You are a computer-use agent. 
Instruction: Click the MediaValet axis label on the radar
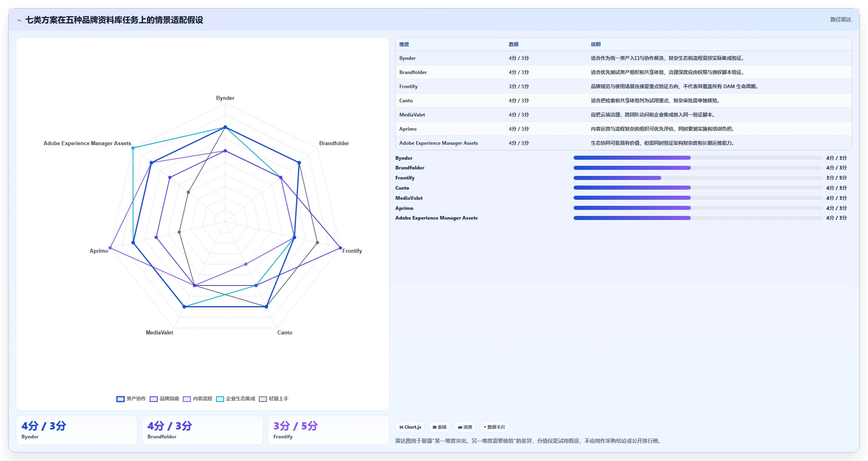[159, 333]
